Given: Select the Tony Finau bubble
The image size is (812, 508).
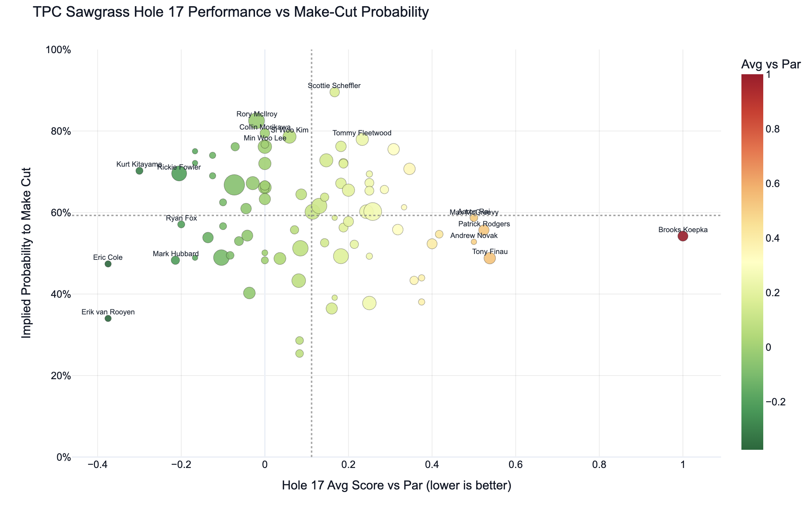Looking at the screenshot, I should pos(490,258).
